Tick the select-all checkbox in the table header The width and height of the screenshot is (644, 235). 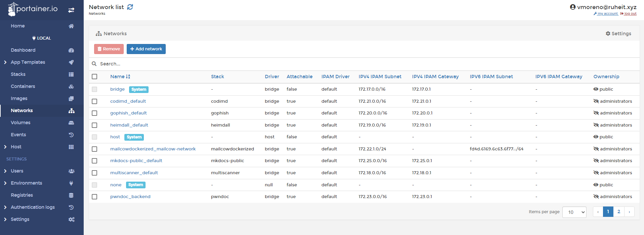tap(94, 77)
